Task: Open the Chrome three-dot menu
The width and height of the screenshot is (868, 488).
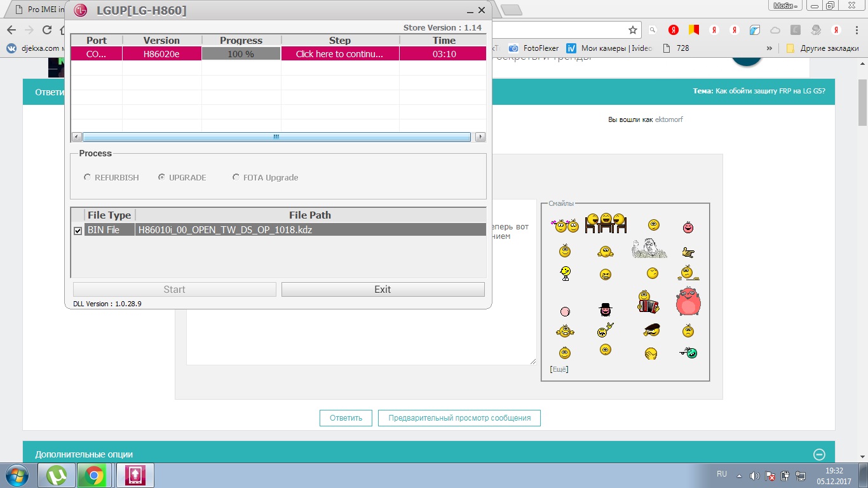Action: [x=857, y=30]
